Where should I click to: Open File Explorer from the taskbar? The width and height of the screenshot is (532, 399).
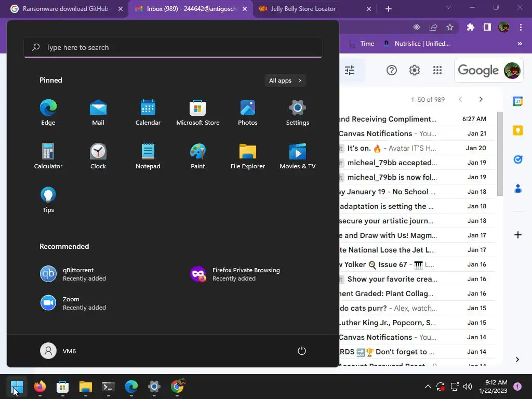click(86, 387)
